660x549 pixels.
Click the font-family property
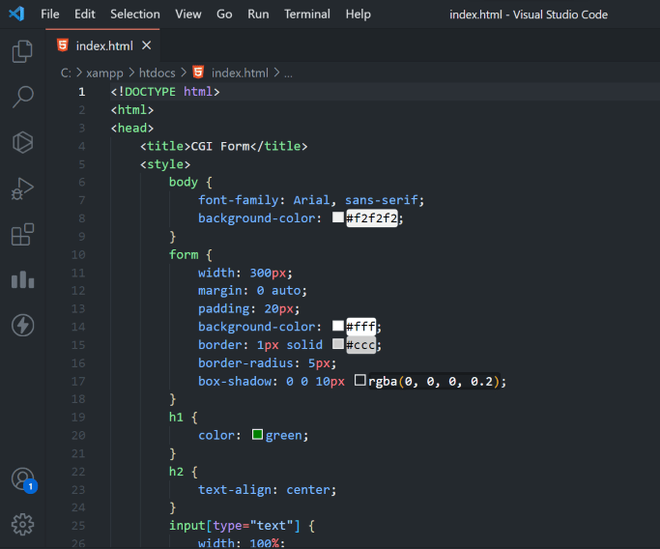pos(238,200)
